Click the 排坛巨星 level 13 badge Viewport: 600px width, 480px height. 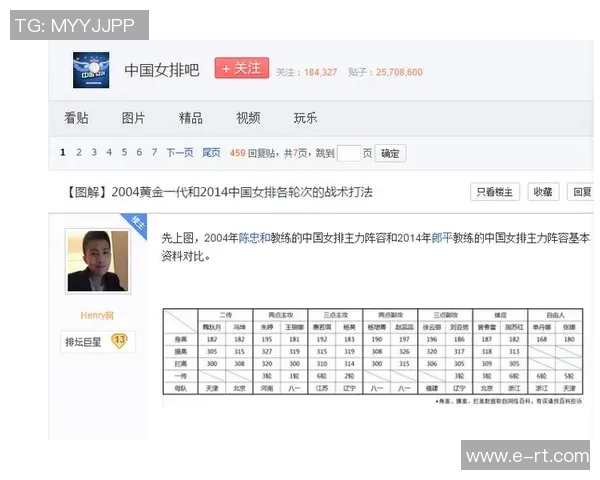[x=96, y=341]
